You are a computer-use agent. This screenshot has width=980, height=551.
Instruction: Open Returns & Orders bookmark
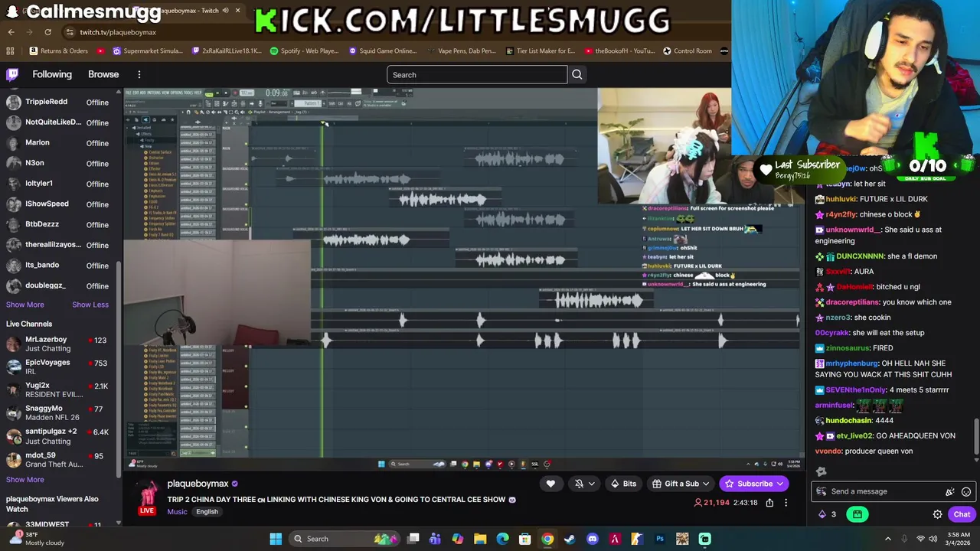click(x=59, y=51)
